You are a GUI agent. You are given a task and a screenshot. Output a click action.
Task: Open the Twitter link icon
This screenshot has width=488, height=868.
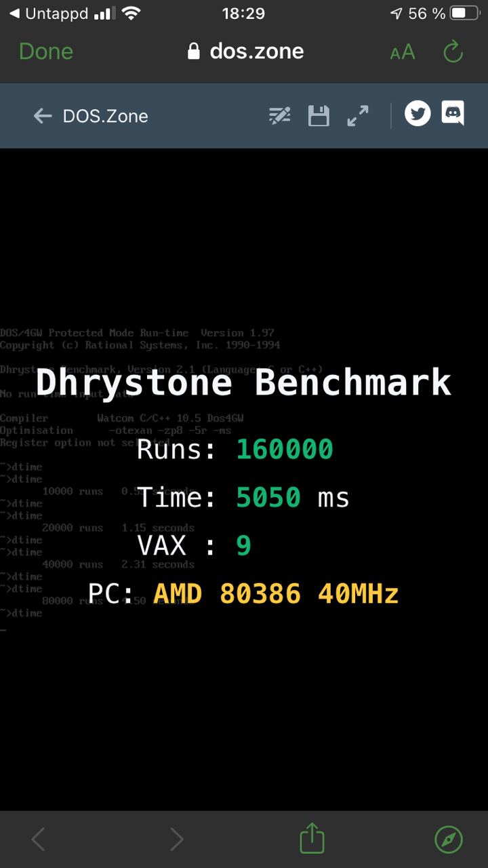418,113
